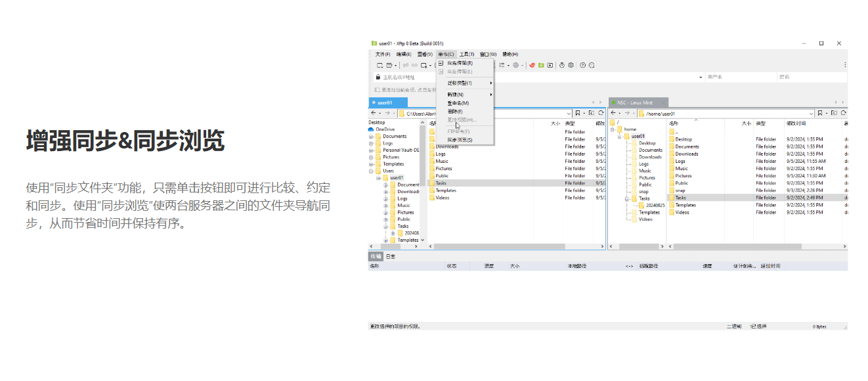Click the red swirl Xshell icon in toolbar
868x381 pixels.
(532, 65)
